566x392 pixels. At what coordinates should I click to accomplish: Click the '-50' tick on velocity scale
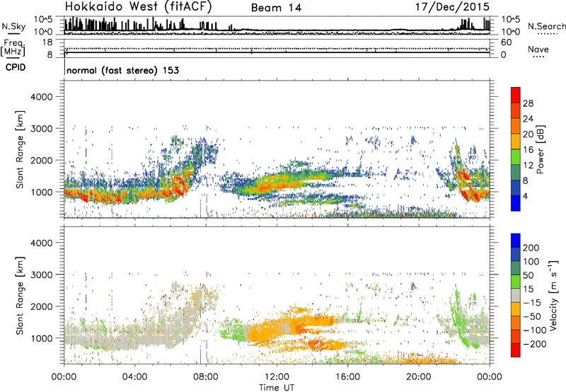point(532,316)
